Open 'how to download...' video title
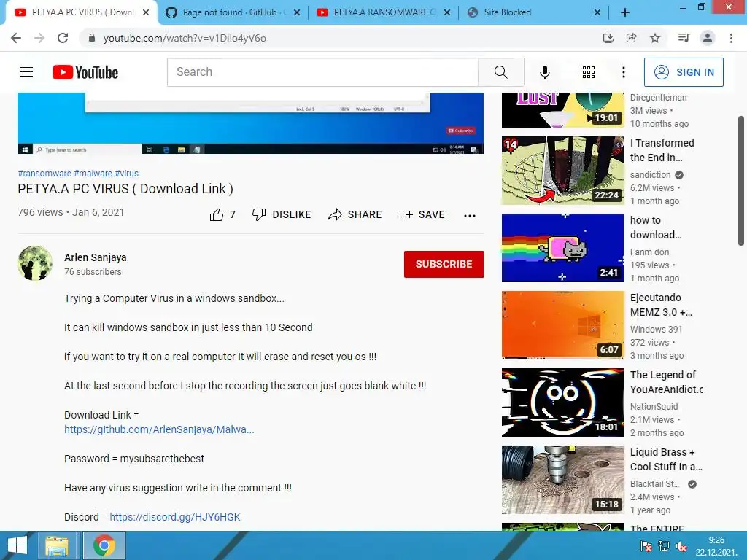 [656, 227]
